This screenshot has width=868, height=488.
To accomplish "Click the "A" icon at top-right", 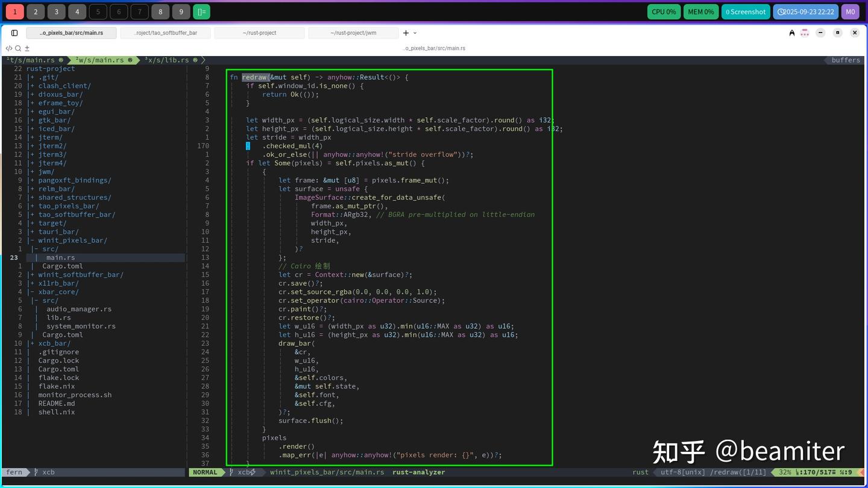I will pyautogui.click(x=791, y=33).
